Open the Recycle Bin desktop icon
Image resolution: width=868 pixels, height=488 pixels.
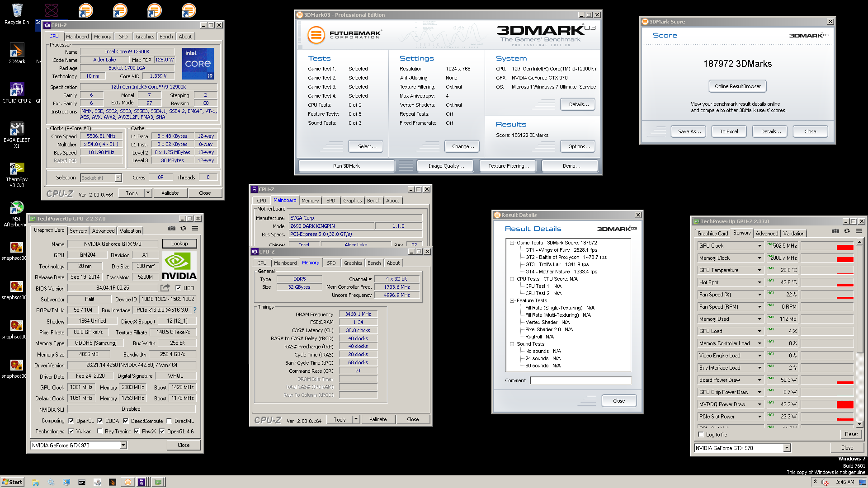[x=17, y=14]
